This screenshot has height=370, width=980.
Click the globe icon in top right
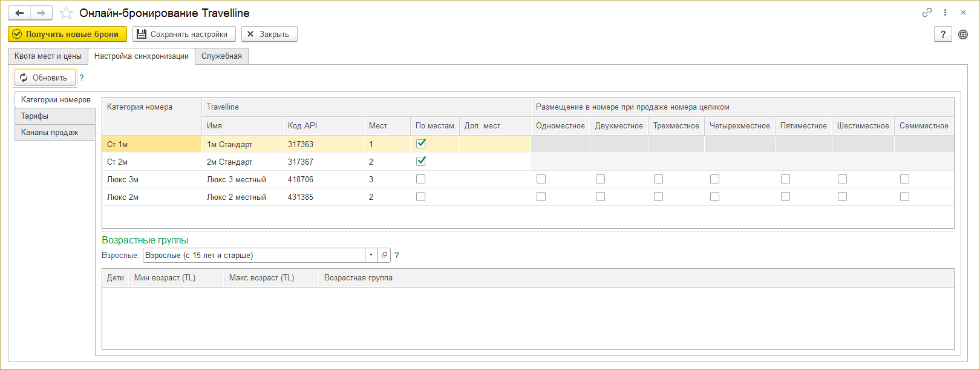(x=963, y=35)
